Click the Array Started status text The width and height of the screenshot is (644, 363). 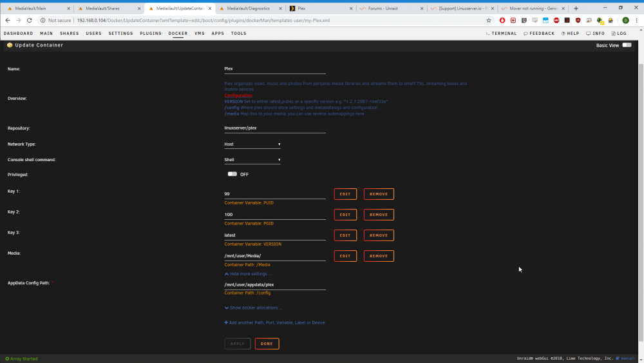tap(21, 358)
